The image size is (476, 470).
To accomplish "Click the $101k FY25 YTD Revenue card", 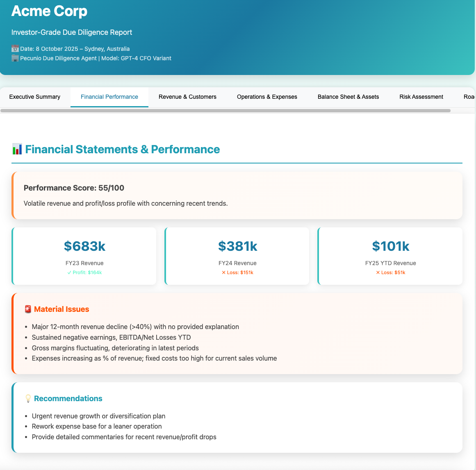I will click(x=390, y=256).
